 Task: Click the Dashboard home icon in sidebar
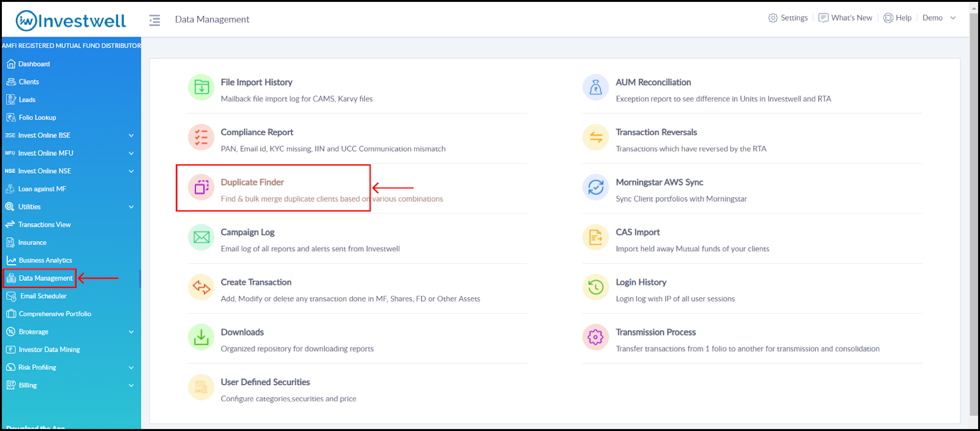click(10, 64)
